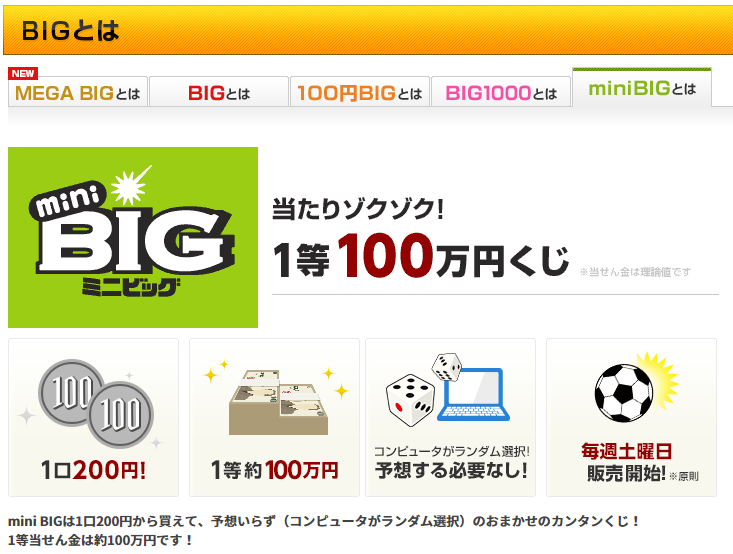Screen dimensions: 733x554
Task: Click the 1口200円! card text
Action: 93,470
